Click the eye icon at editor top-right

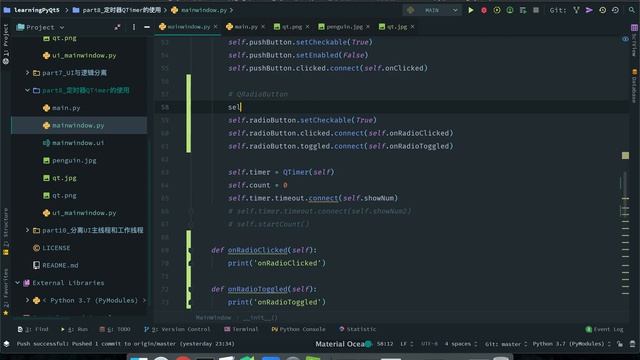click(x=625, y=39)
